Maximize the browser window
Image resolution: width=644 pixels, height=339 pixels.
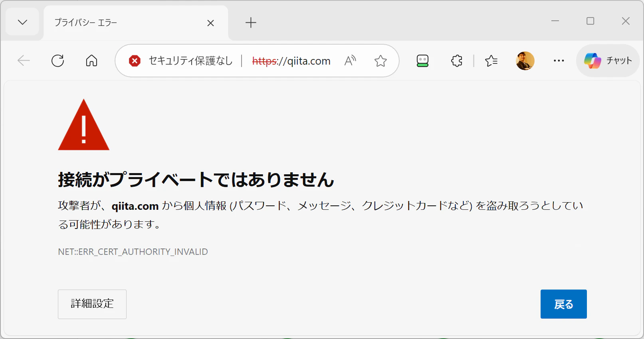pyautogui.click(x=590, y=21)
